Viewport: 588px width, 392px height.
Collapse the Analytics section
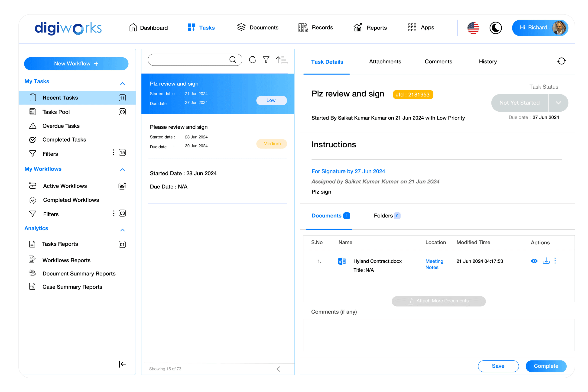coord(122,230)
